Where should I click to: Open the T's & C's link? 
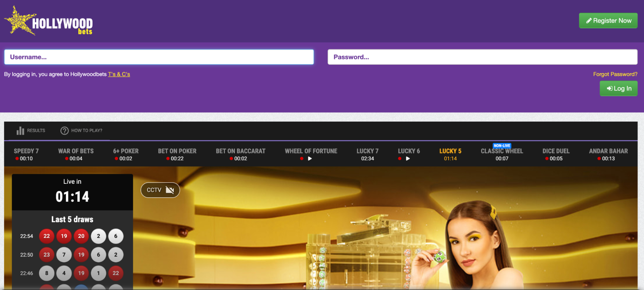pyautogui.click(x=119, y=74)
